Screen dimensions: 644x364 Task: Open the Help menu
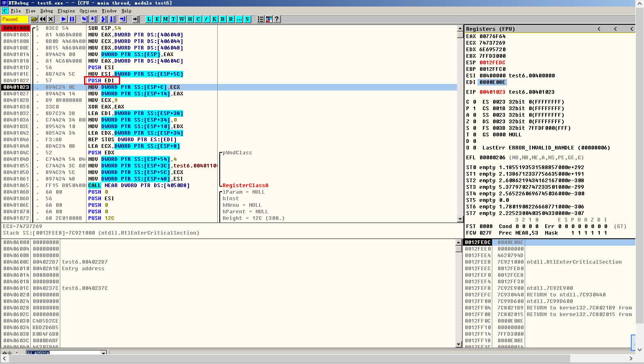126,11
